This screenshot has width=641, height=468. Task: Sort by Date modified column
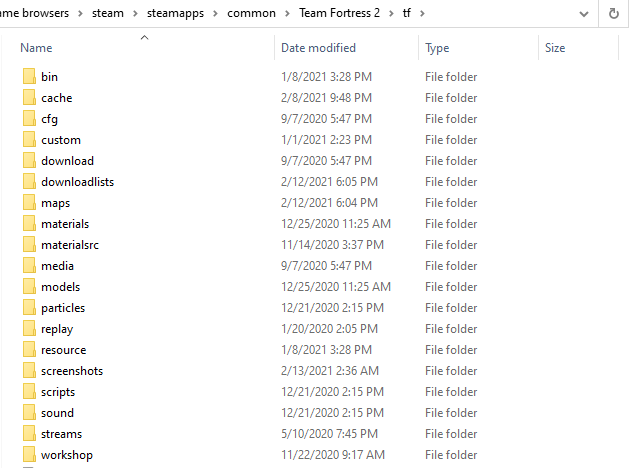click(x=318, y=48)
